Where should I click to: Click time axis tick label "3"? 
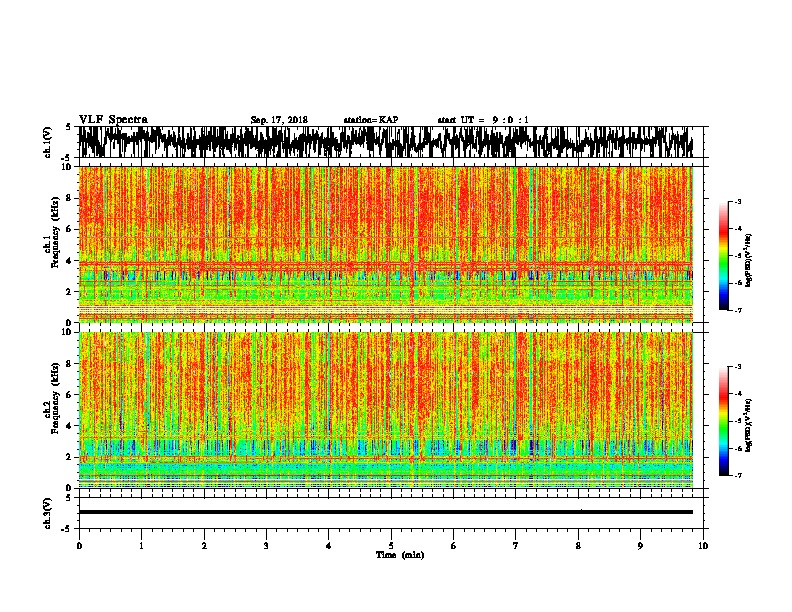click(x=266, y=546)
